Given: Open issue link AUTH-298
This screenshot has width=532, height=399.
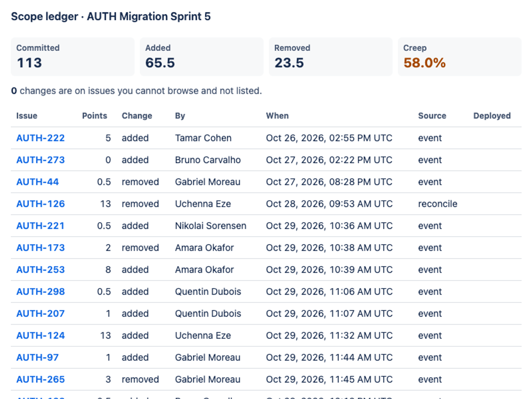Looking at the screenshot, I should click(40, 292).
